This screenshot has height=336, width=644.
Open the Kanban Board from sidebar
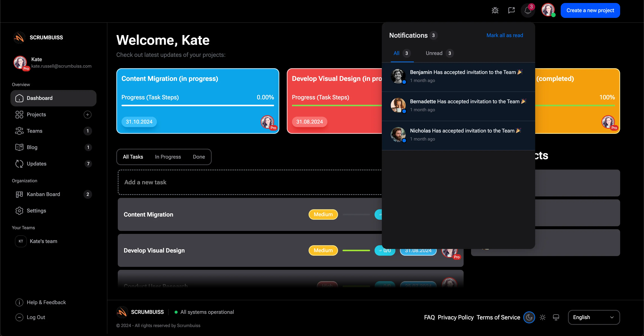click(x=20, y=194)
